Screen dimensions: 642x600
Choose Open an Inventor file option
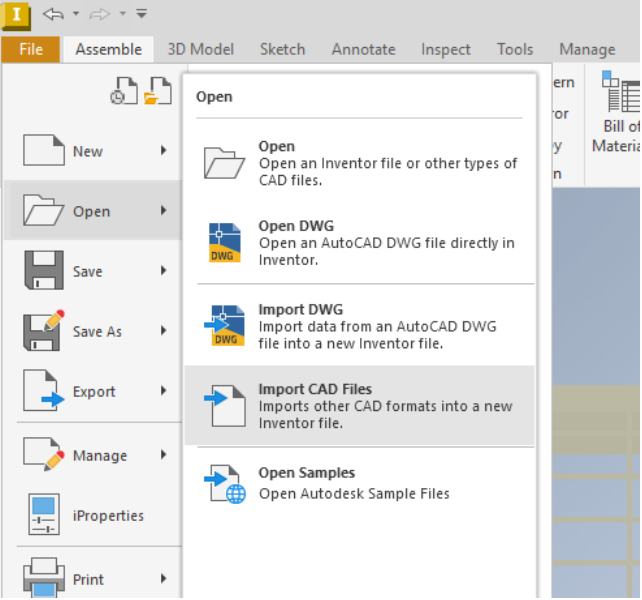point(359,163)
